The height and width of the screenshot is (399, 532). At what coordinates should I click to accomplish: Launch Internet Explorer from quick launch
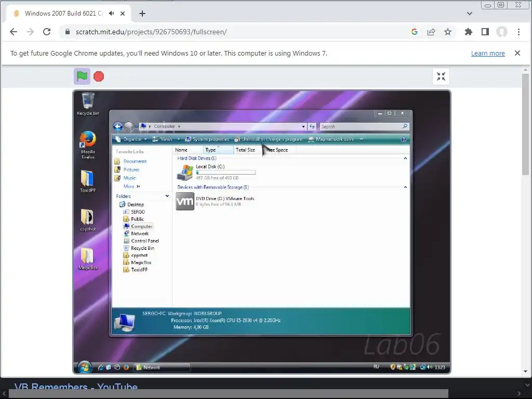100,367
